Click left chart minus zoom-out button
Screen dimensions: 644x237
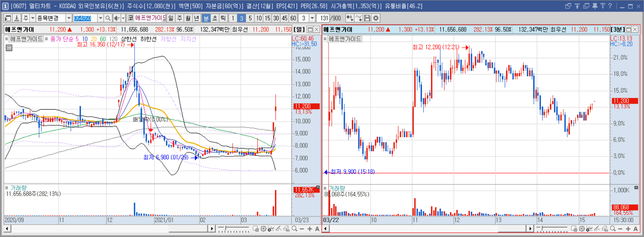(302, 229)
